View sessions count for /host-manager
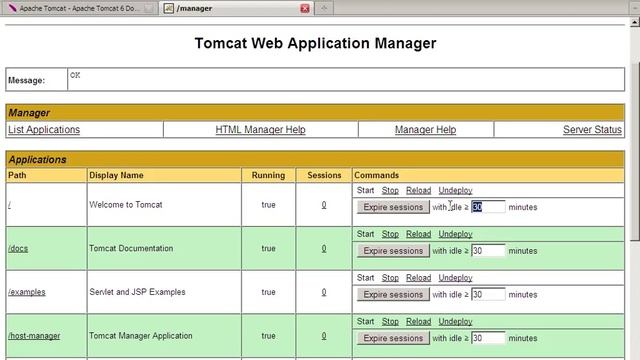This screenshot has width=640, height=360. pyautogui.click(x=324, y=336)
